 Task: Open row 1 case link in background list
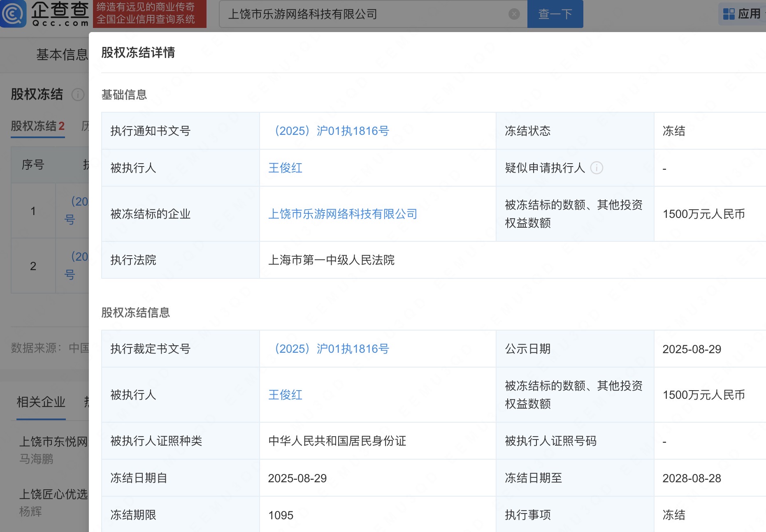click(x=77, y=210)
